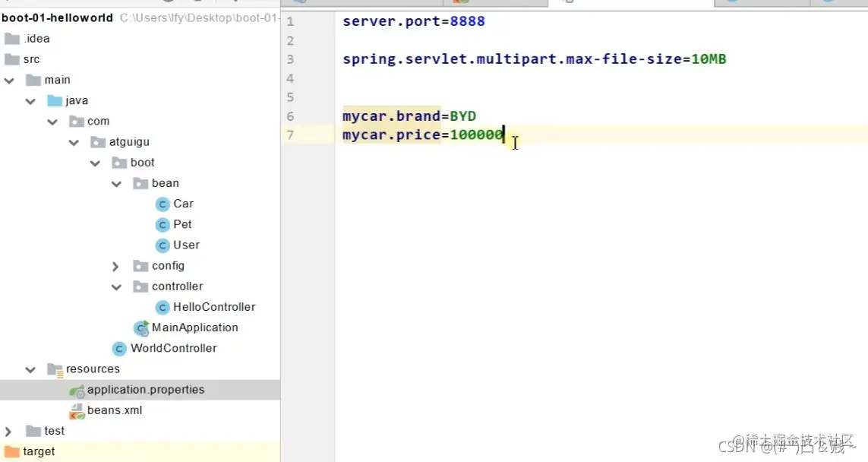Collapse the main folder node
Image resolution: width=868 pixels, height=462 pixels.
[9, 81]
